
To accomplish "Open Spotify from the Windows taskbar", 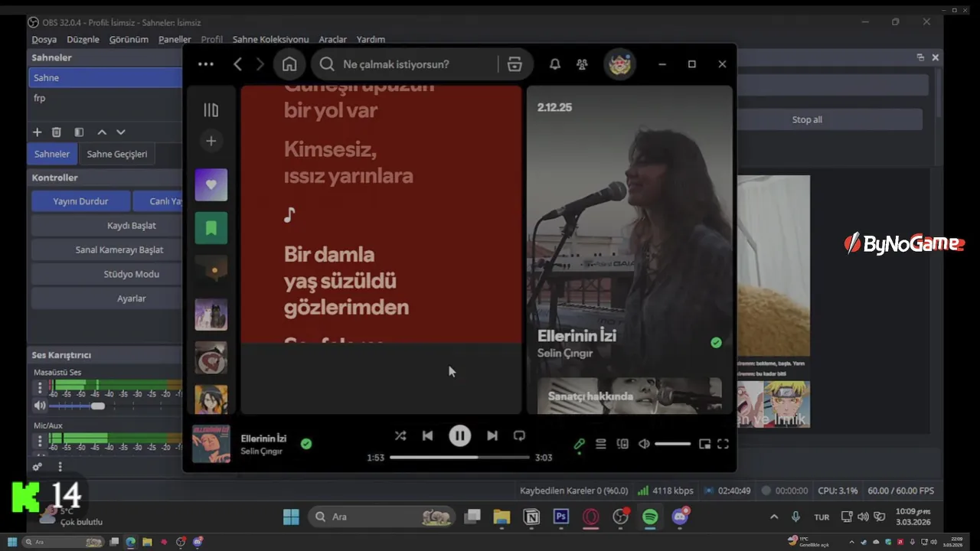I will coord(650,517).
